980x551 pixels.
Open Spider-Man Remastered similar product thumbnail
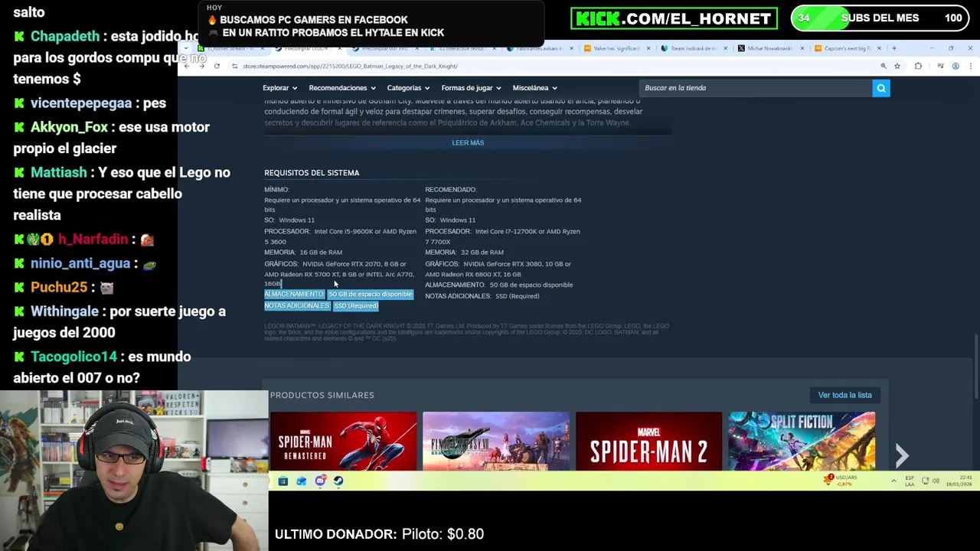tap(343, 441)
